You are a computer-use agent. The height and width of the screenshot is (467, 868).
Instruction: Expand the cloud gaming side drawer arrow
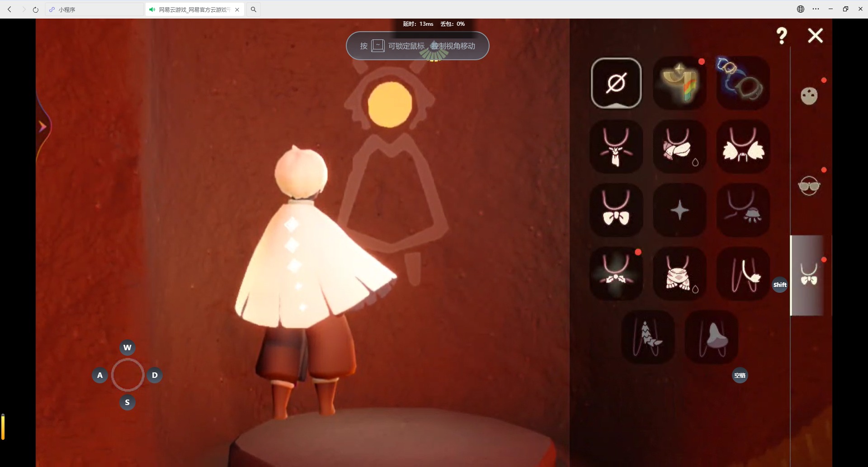tap(42, 127)
